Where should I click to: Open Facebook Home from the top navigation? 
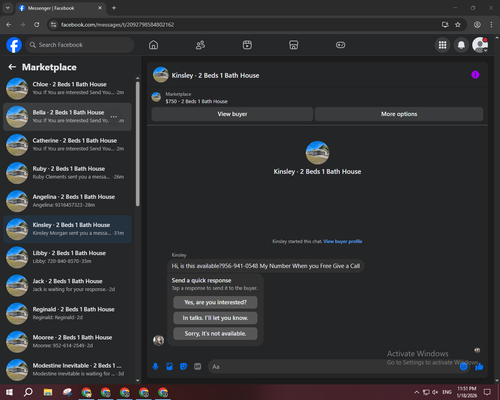coord(153,45)
